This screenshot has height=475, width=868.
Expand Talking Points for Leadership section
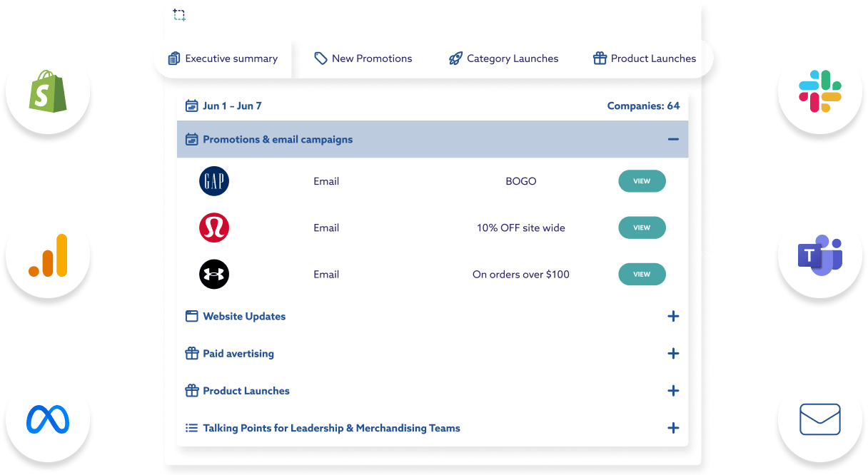[x=673, y=428]
